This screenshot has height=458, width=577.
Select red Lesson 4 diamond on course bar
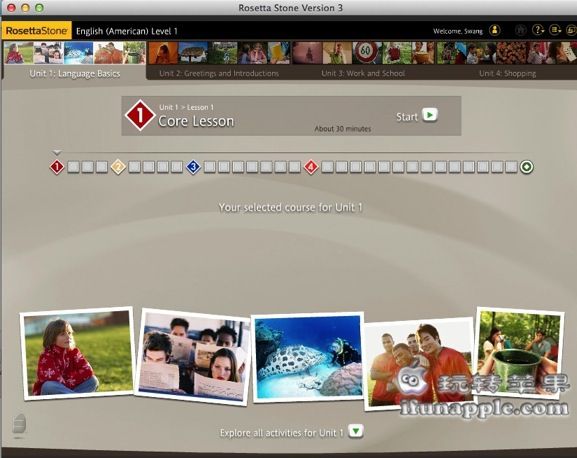point(311,167)
